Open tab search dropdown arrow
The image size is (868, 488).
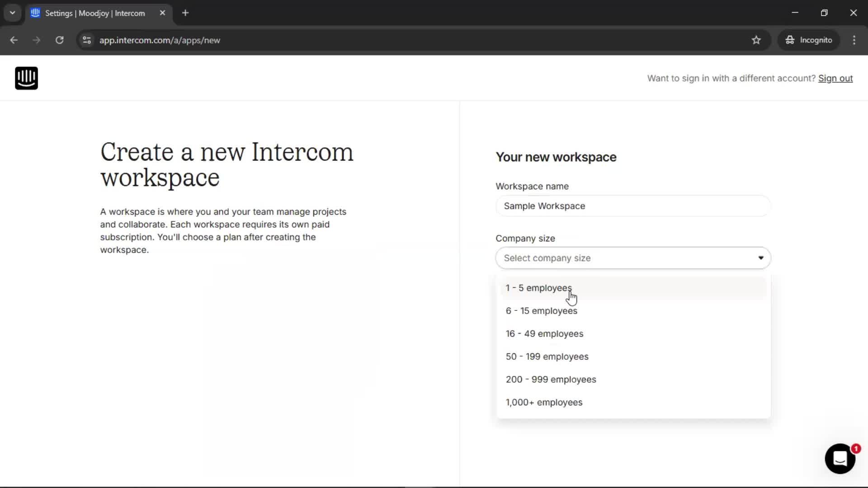[13, 13]
